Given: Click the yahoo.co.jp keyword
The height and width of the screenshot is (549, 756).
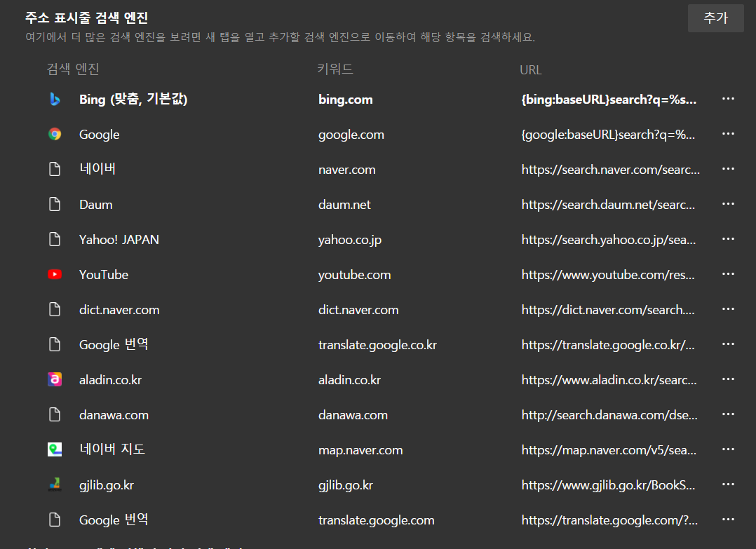Looking at the screenshot, I should [349, 240].
